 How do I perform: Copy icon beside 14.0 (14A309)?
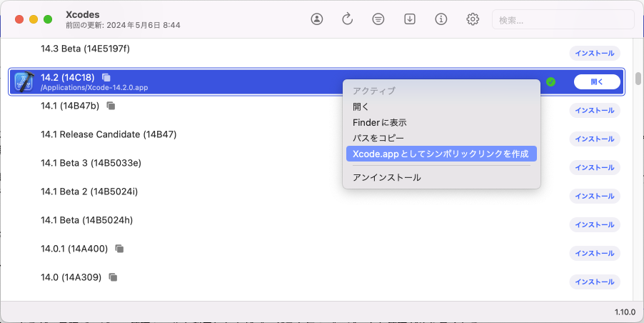113,277
